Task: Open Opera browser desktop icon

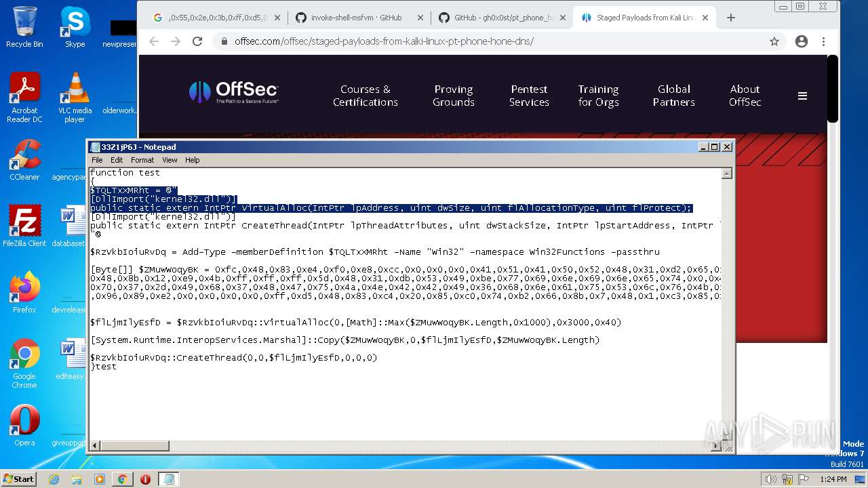Action: (x=24, y=426)
